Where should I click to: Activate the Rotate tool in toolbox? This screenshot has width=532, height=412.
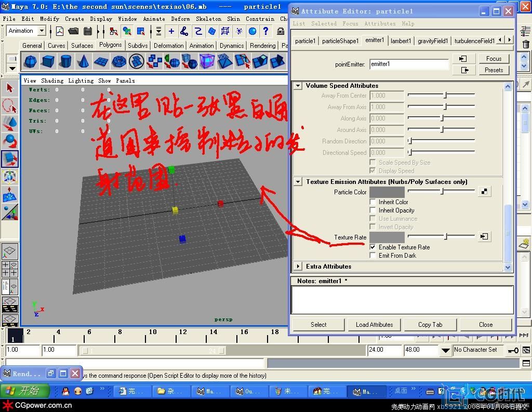click(x=9, y=141)
